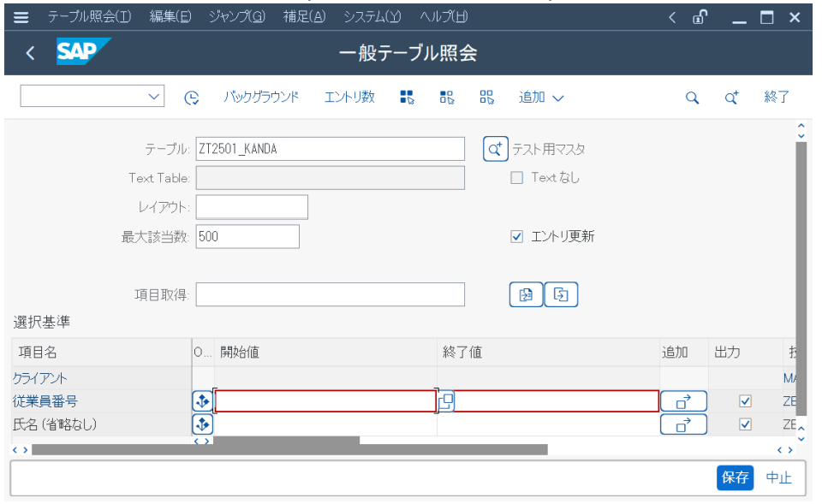Click the 中止 button
This screenshot has height=504, width=822.
[x=779, y=477]
